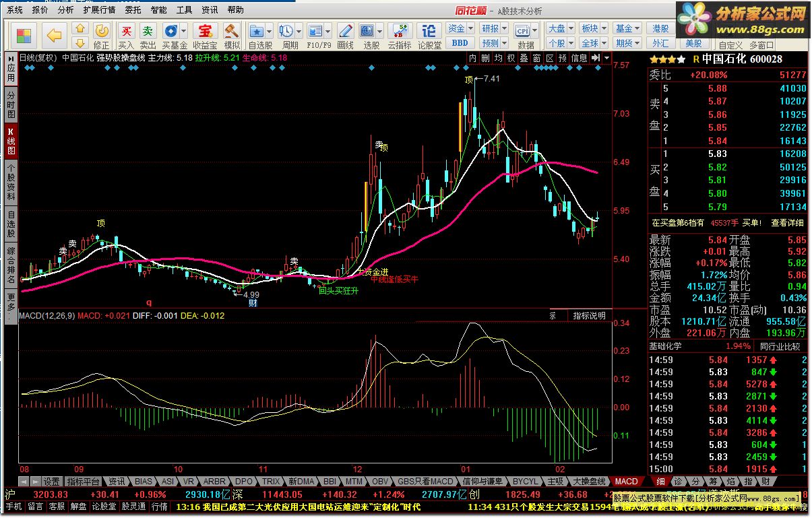Click the 同行业比较 button
Viewport: 812px width, 518px height.
click(x=780, y=346)
